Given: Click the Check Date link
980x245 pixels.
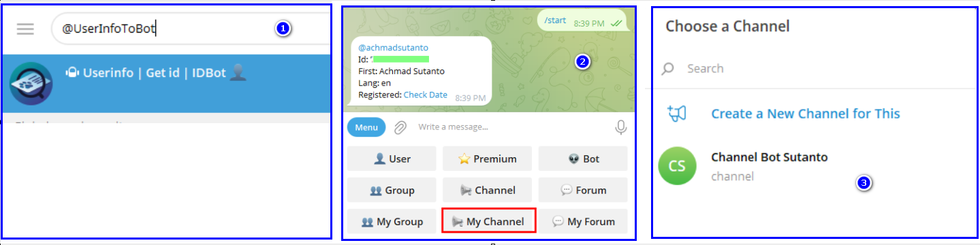Looking at the screenshot, I should point(426,95).
